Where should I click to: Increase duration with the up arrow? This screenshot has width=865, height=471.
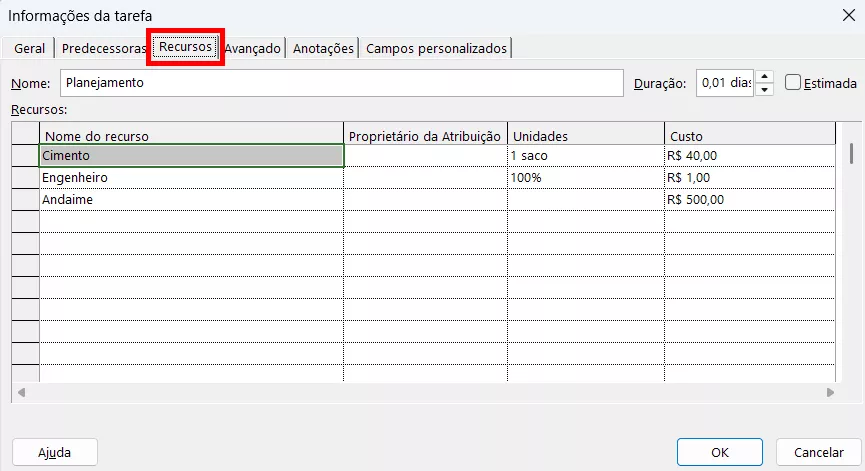point(765,78)
